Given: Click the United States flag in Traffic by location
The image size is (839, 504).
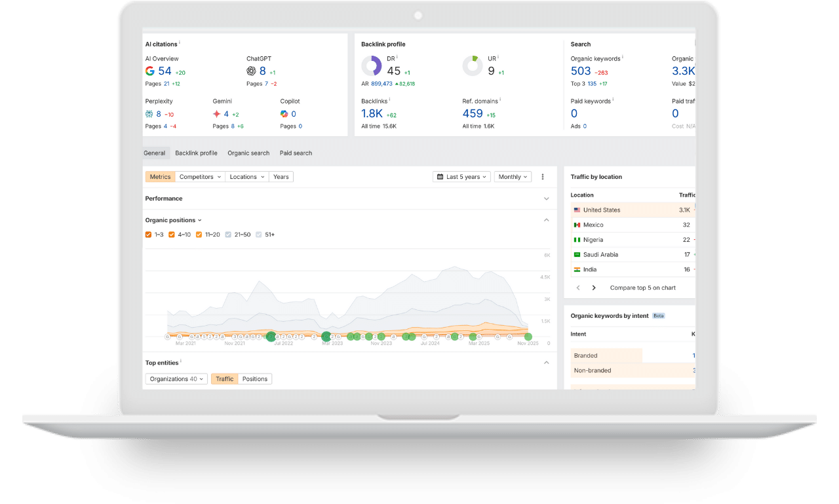Looking at the screenshot, I should 576,209.
